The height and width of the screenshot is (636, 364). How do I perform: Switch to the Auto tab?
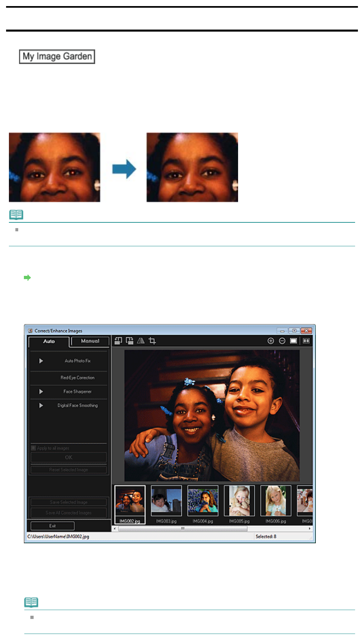49,341
